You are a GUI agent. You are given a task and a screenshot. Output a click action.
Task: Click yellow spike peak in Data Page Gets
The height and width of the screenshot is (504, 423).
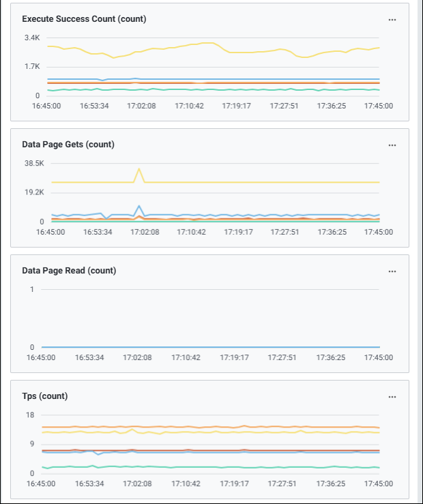pyautogui.click(x=139, y=169)
